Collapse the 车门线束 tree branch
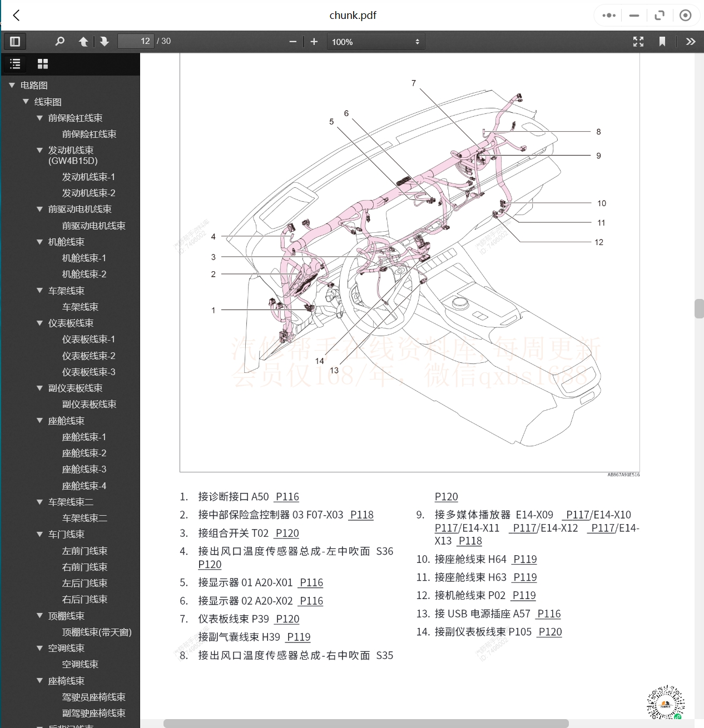This screenshot has width=704, height=728. click(39, 534)
